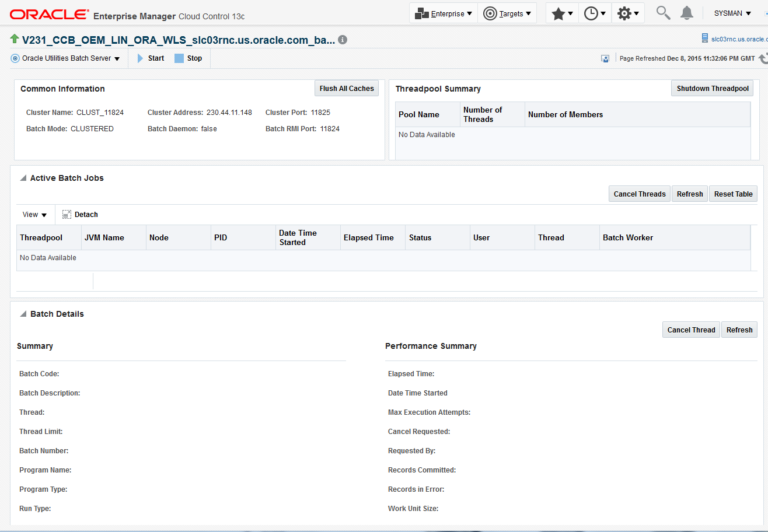Viewport: 768px width, 532px height.
Task: Click the target title V231_CCB_OEM_LIN_ORA_WLS
Action: (x=179, y=40)
